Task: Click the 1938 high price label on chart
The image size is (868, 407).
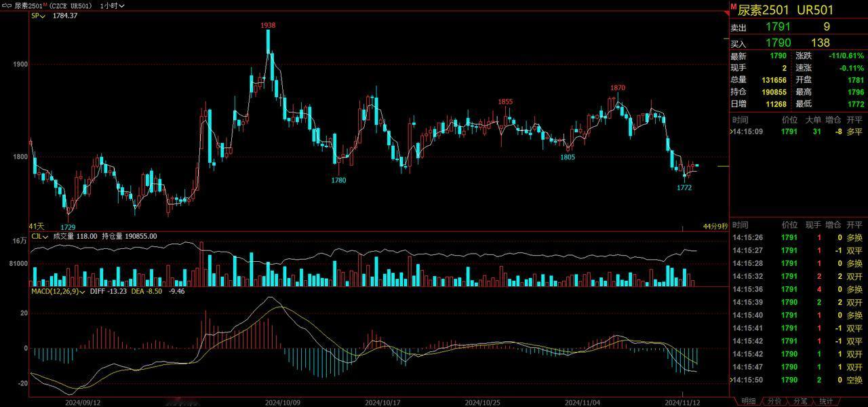Action: (268, 25)
